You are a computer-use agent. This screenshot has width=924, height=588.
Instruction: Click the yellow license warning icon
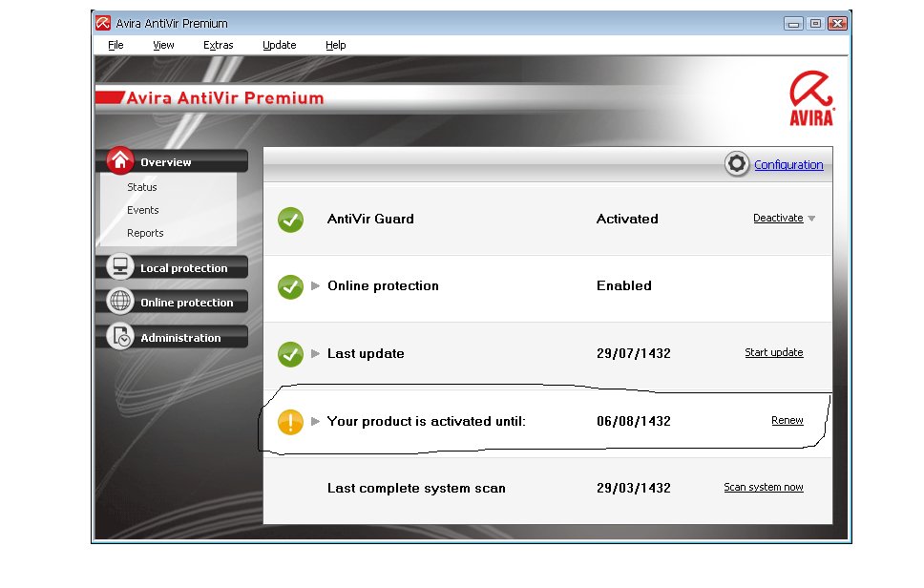click(290, 422)
